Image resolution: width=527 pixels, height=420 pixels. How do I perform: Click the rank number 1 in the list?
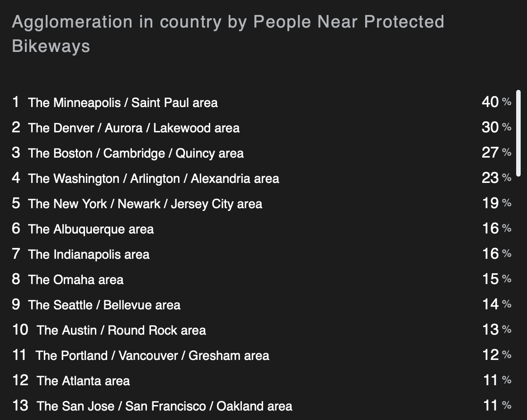16,102
